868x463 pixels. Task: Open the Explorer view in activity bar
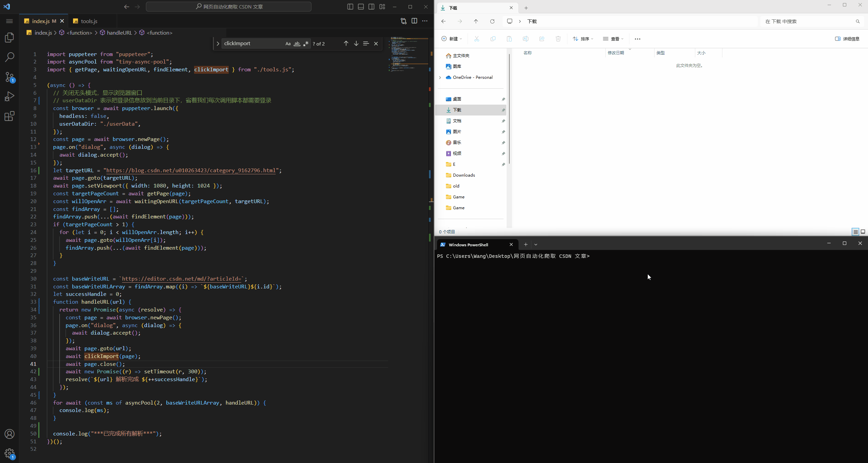10,37
